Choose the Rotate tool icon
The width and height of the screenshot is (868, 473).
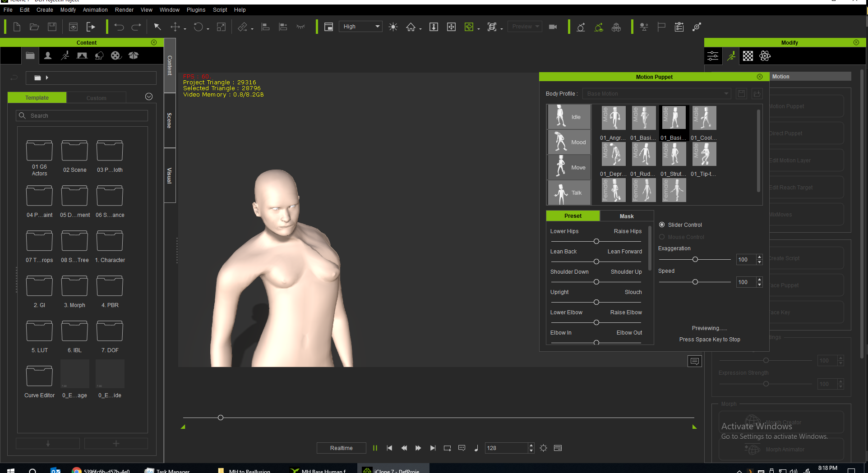(x=198, y=27)
